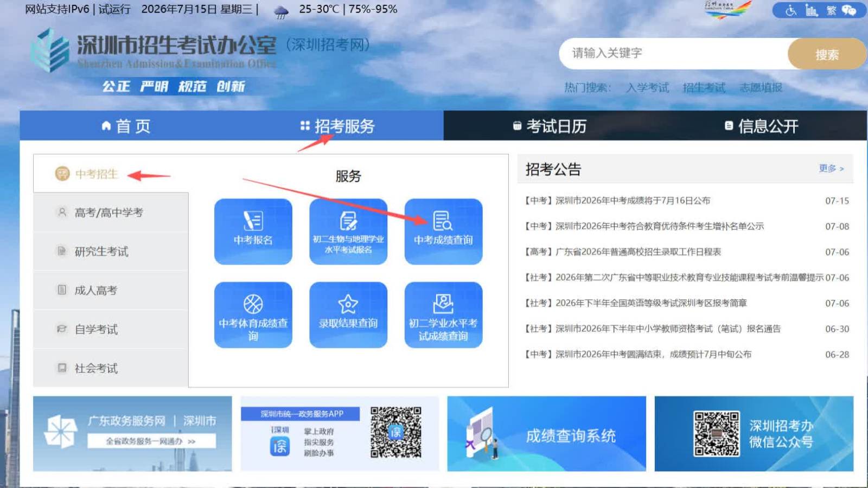This screenshot has height=488, width=868.
Task: Expand 更多 in 招考公告 panel
Action: pos(831,169)
